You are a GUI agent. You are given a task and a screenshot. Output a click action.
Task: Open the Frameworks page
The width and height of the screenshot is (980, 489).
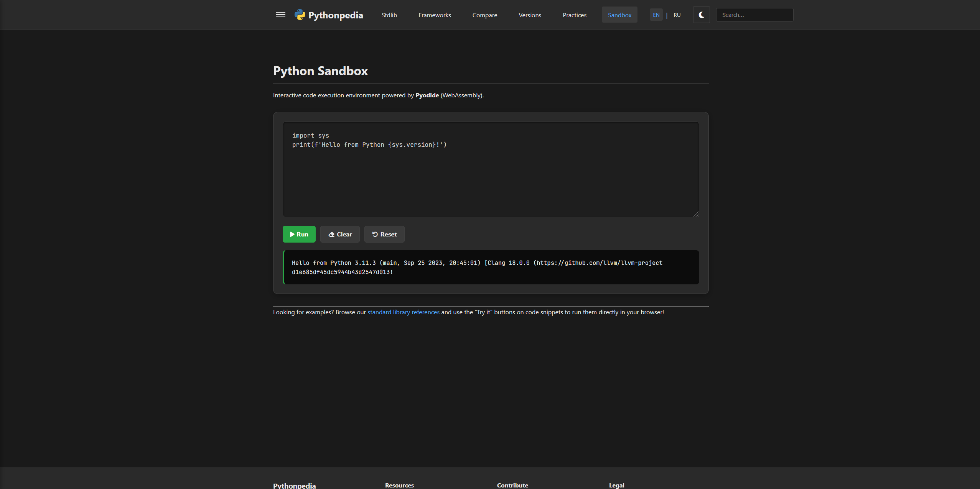tap(434, 15)
